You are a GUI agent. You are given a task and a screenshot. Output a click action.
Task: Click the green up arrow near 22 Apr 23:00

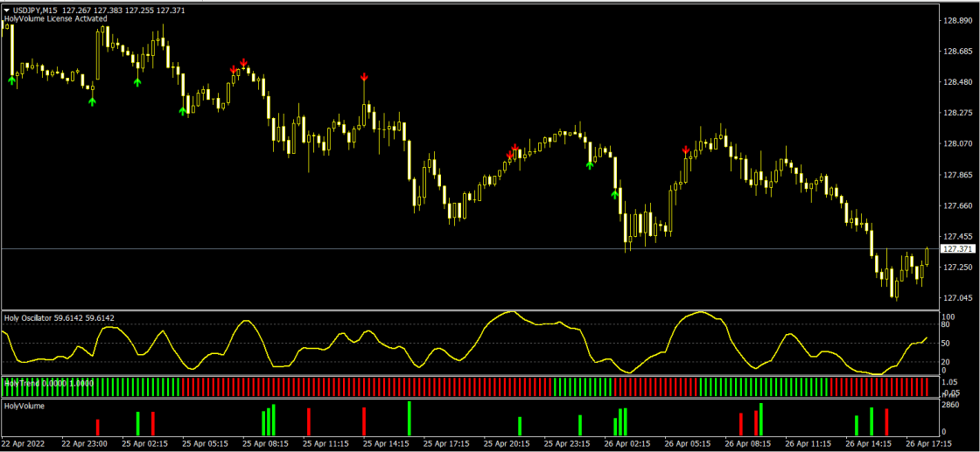(x=92, y=101)
